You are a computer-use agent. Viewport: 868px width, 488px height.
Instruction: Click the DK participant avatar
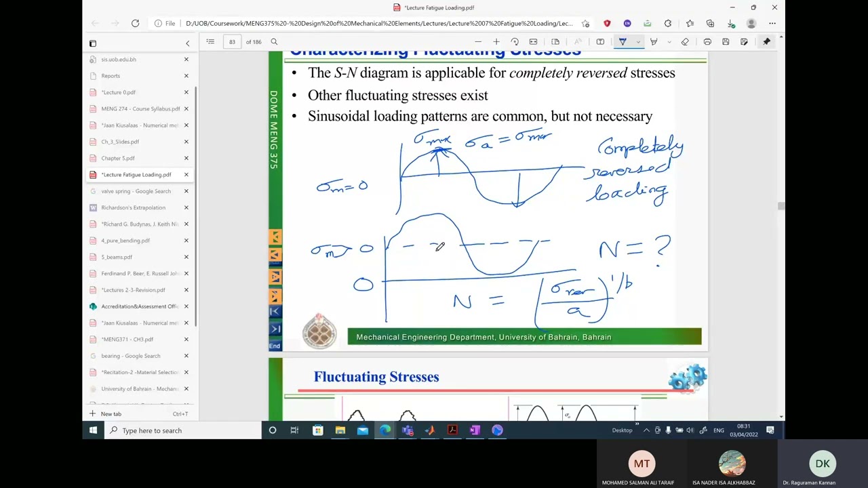pos(823,464)
